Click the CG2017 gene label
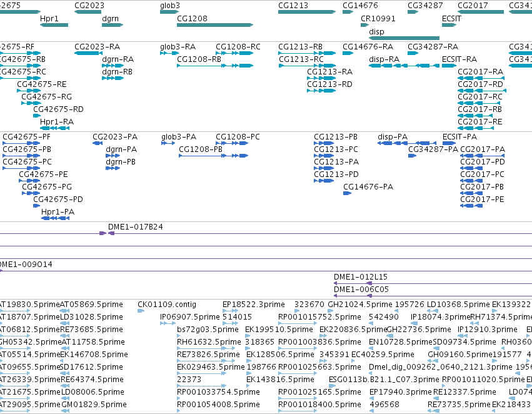This screenshot has height=414, width=532. click(x=473, y=6)
